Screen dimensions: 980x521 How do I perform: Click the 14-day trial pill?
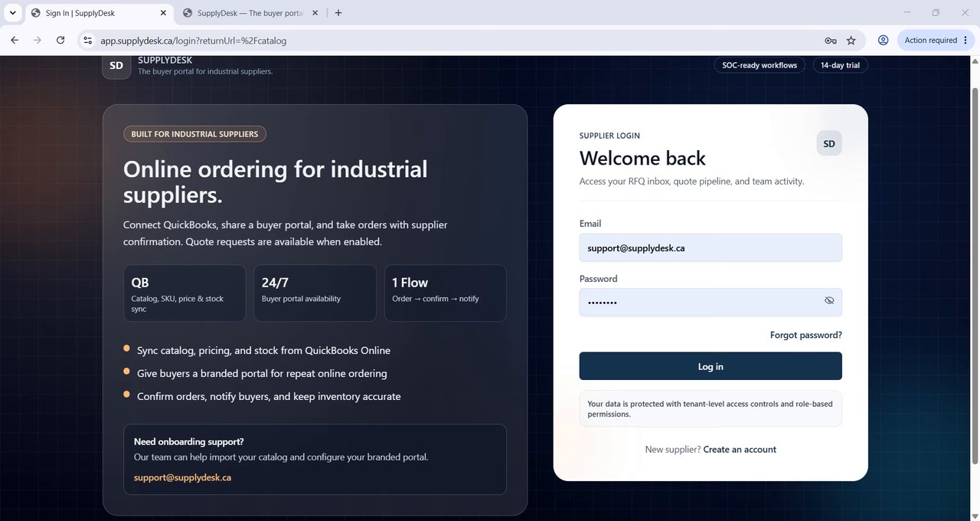coord(840,65)
